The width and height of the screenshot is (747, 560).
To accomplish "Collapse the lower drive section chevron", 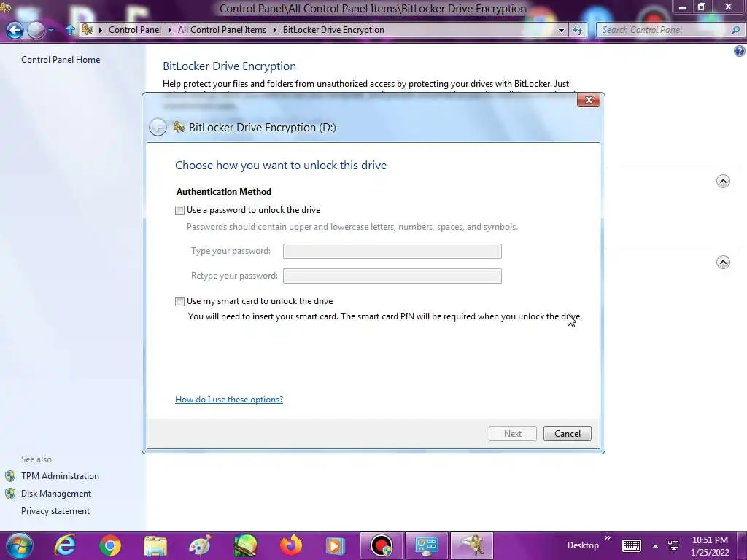I will 723,262.
